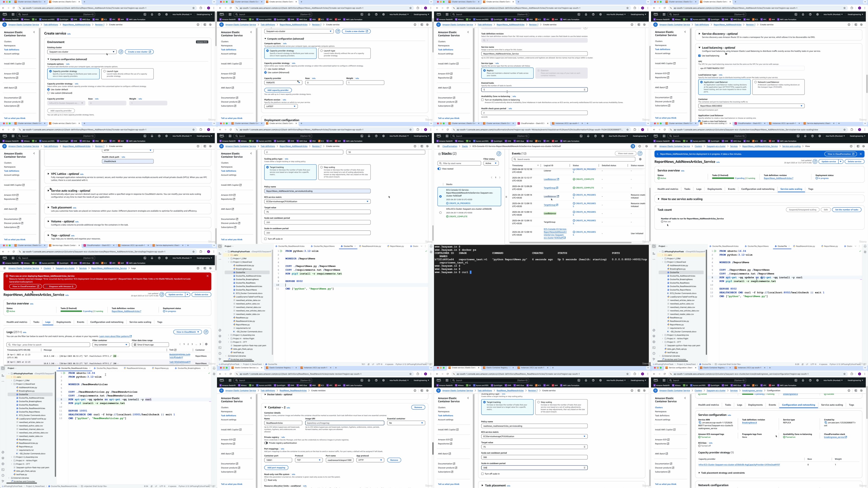The height and width of the screenshot is (488, 868).
Task: Open hamburger navigation menu in CloudFormation window
Action: click(x=438, y=146)
